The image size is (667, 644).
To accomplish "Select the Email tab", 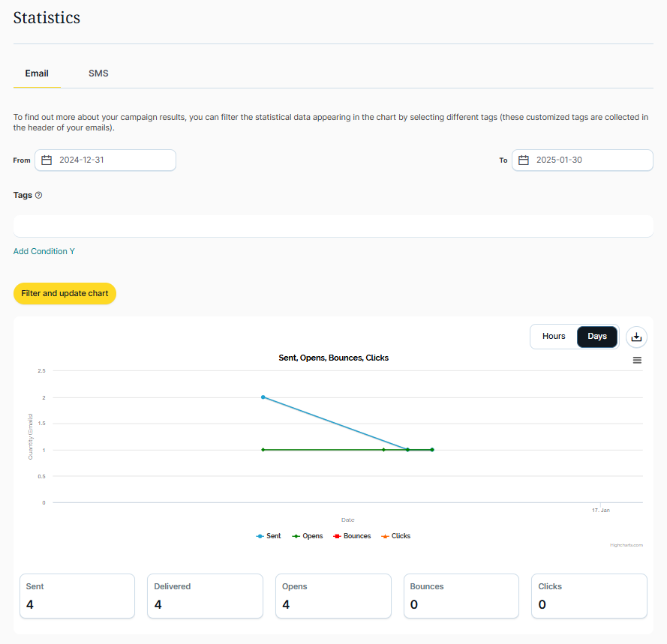I will [37, 73].
